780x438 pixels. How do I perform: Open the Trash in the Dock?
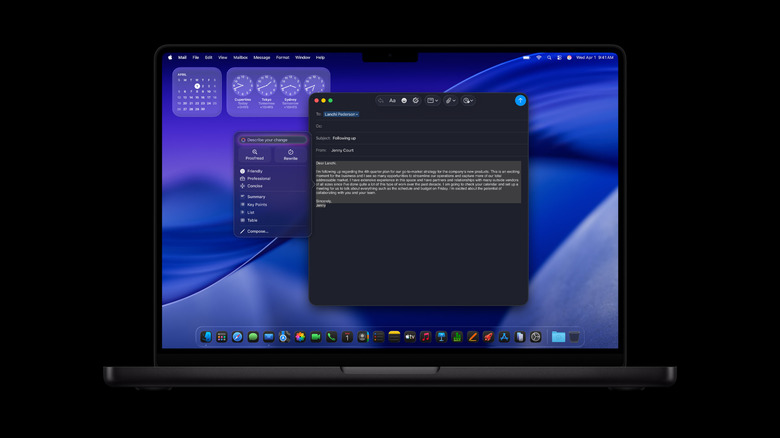[x=575, y=337]
